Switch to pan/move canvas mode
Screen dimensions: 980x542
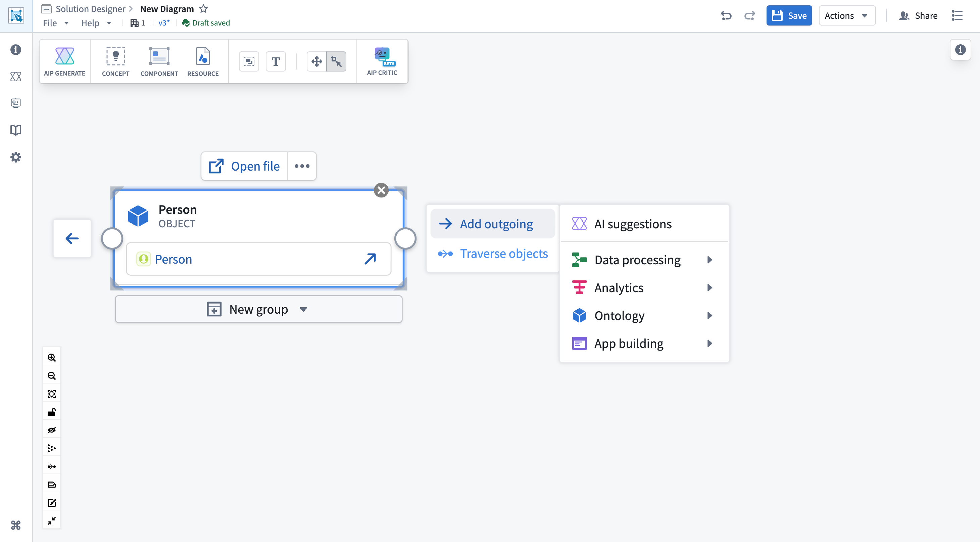316,61
